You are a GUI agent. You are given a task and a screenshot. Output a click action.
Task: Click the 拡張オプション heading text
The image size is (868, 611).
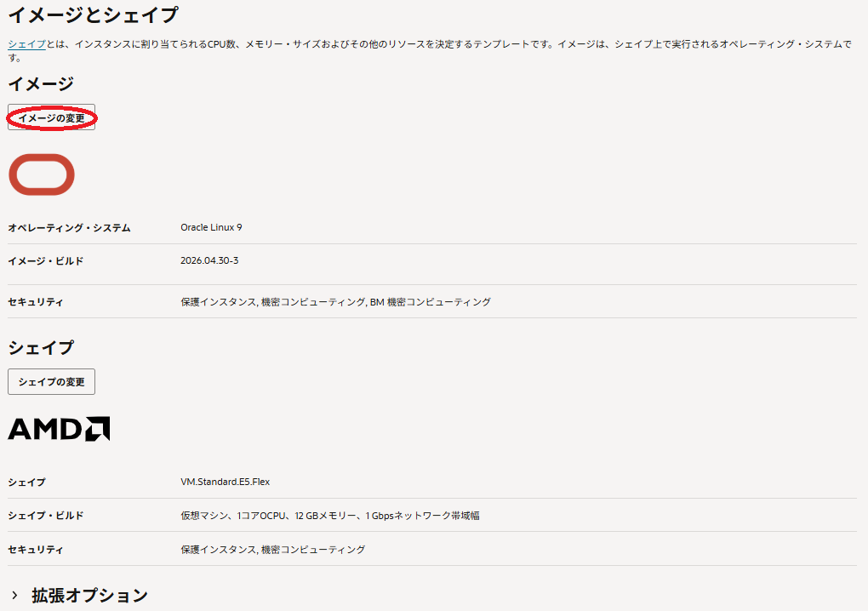89,596
